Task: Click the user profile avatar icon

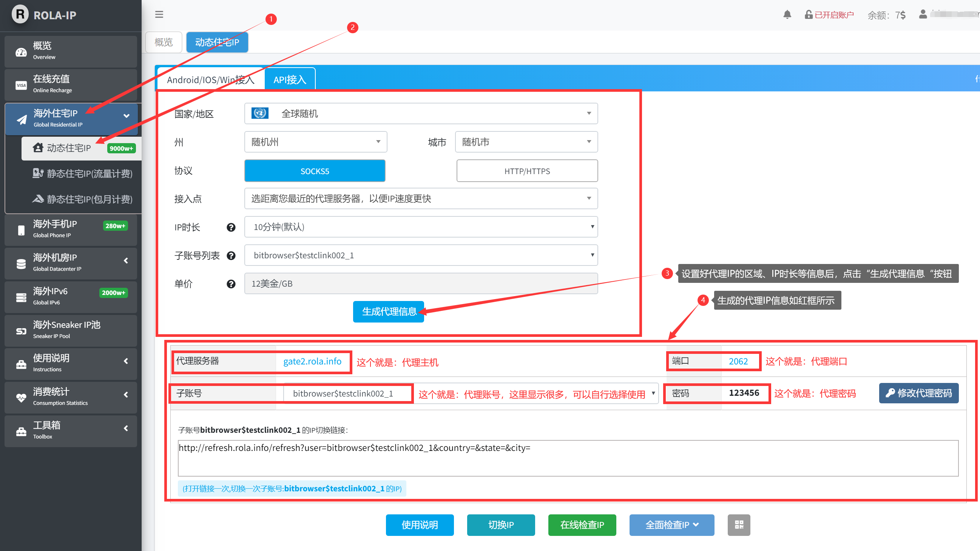Action: pos(923,14)
